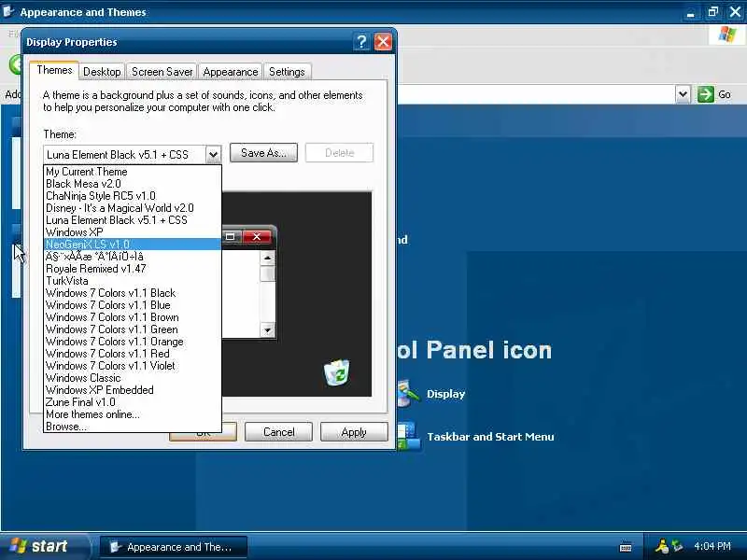This screenshot has width=747, height=560.
Task: Select highlighted NeoGeniX LS v1.0 theme
Action: [x=133, y=245]
